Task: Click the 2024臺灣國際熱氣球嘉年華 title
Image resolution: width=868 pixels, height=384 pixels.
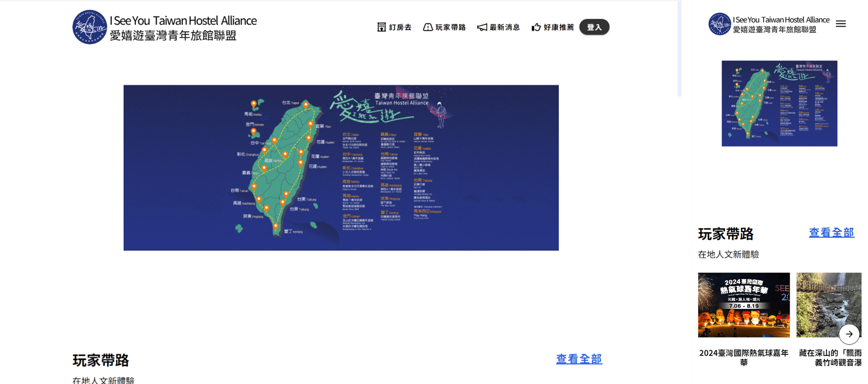Action: point(744,358)
